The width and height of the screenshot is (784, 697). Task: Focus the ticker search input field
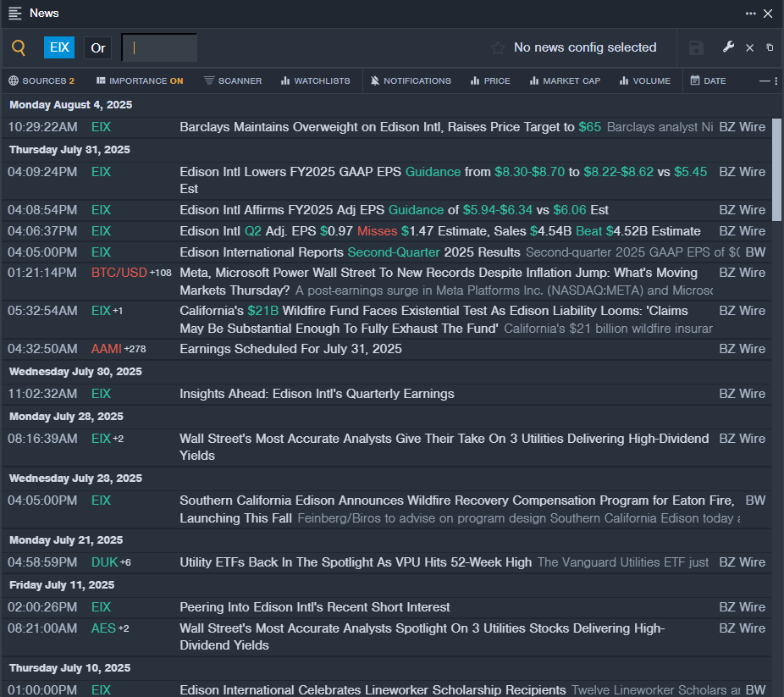(x=159, y=48)
